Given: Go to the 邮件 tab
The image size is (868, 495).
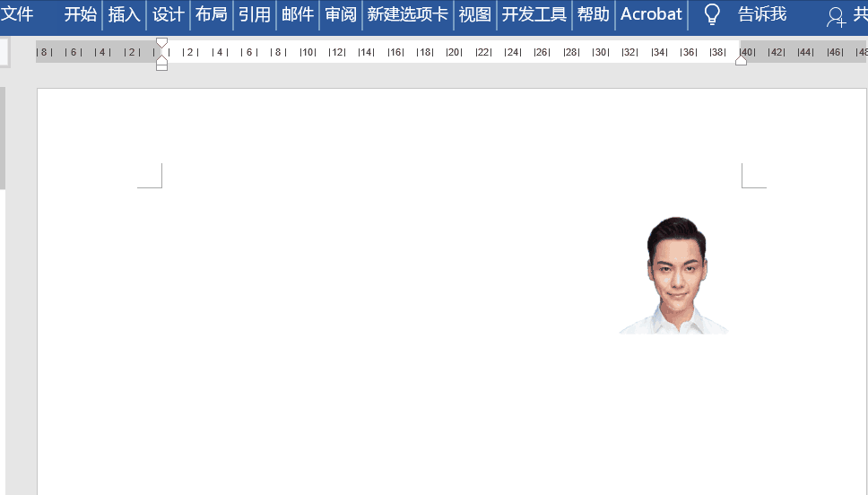Looking at the screenshot, I should [x=298, y=13].
